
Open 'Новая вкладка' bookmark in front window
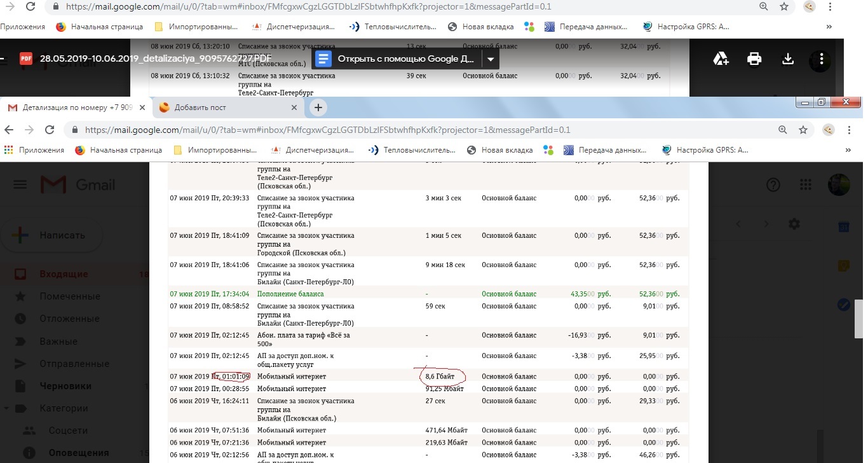pos(499,150)
